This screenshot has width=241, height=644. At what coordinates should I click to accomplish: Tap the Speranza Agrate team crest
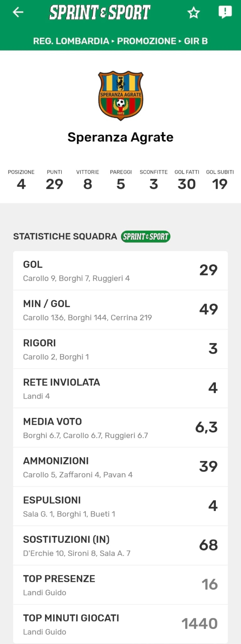tap(121, 95)
